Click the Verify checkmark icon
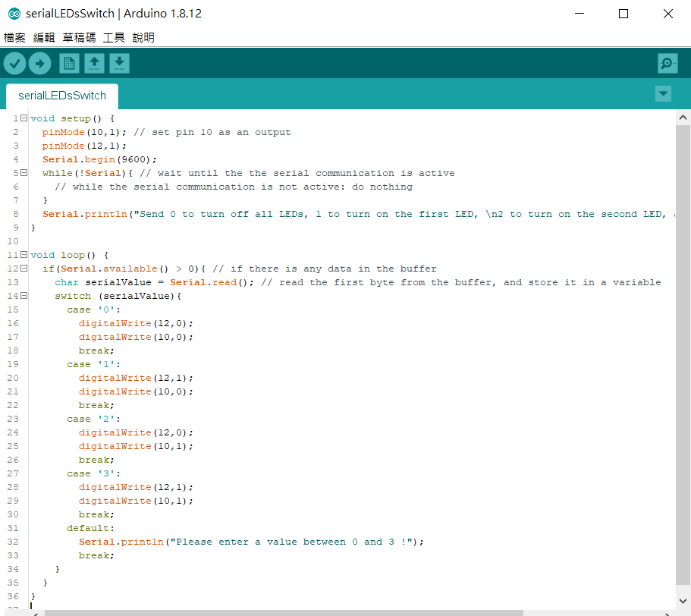This screenshot has height=616, width=691. 14,63
